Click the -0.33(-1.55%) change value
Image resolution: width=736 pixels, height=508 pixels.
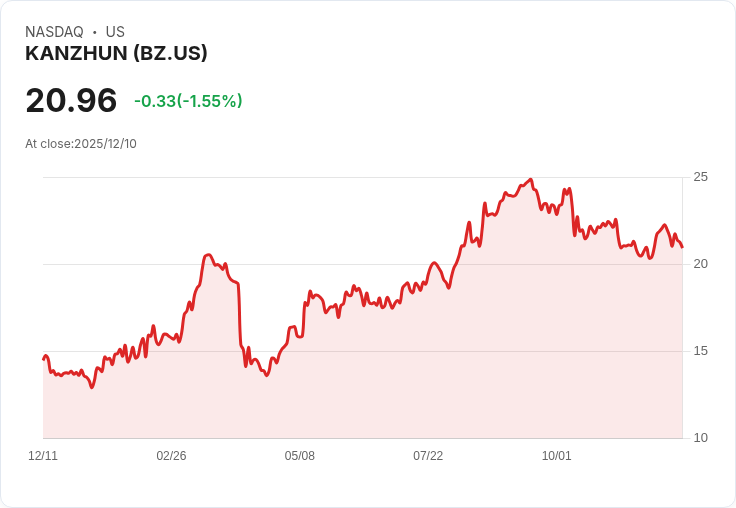point(188,101)
